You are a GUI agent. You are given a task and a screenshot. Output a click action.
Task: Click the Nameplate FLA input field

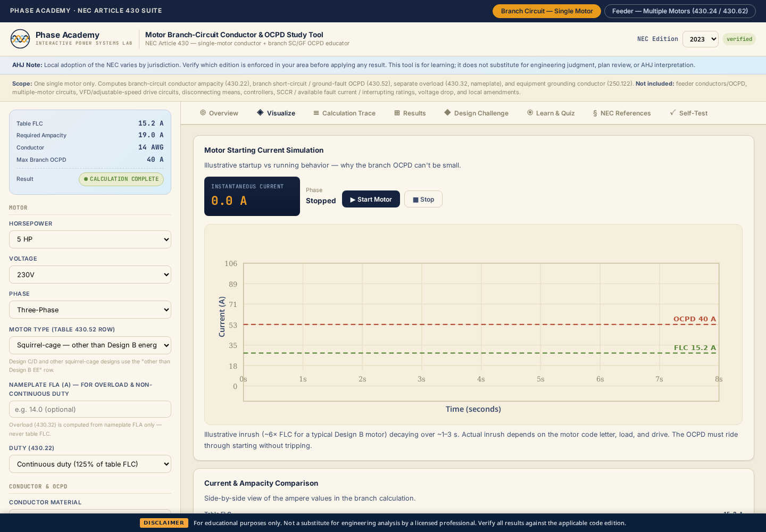coord(90,409)
